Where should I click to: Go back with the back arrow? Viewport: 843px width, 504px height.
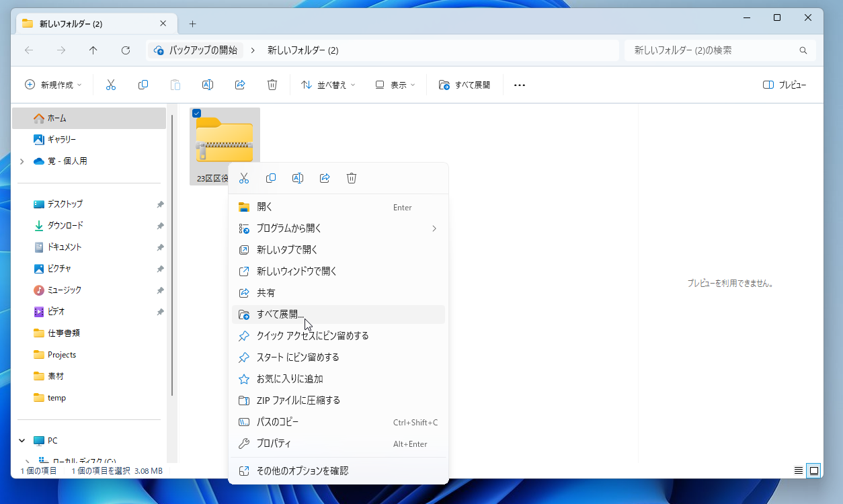point(29,50)
